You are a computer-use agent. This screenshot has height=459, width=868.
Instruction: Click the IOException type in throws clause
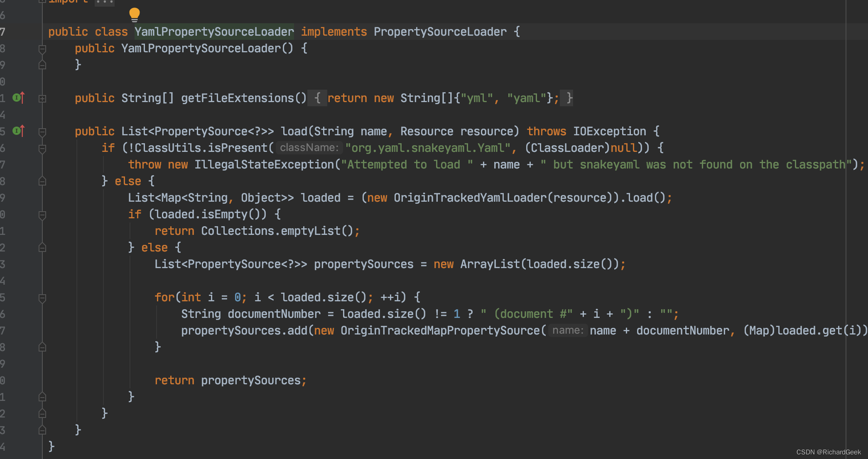(609, 132)
